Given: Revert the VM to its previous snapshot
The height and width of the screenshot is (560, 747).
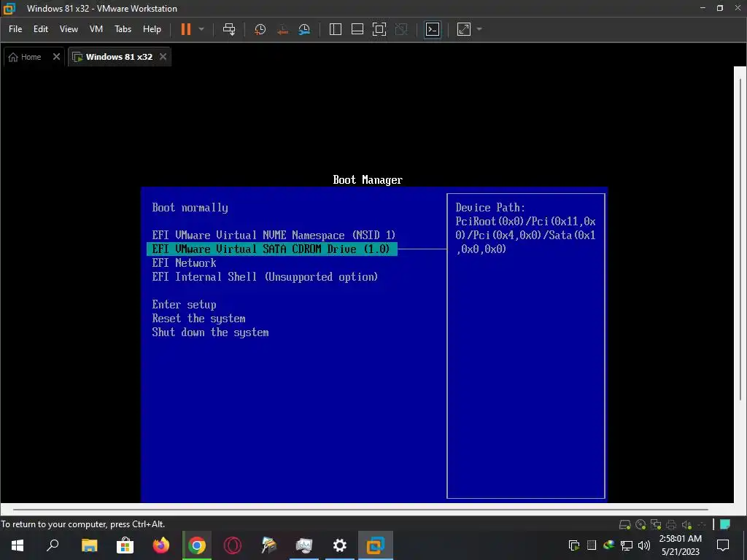Looking at the screenshot, I should coord(282,29).
